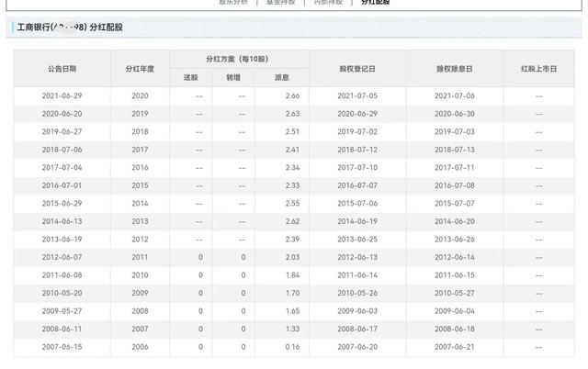588x369 pixels.
Task: Select ex-dividend date 2012-06-14
Action: tap(455, 257)
